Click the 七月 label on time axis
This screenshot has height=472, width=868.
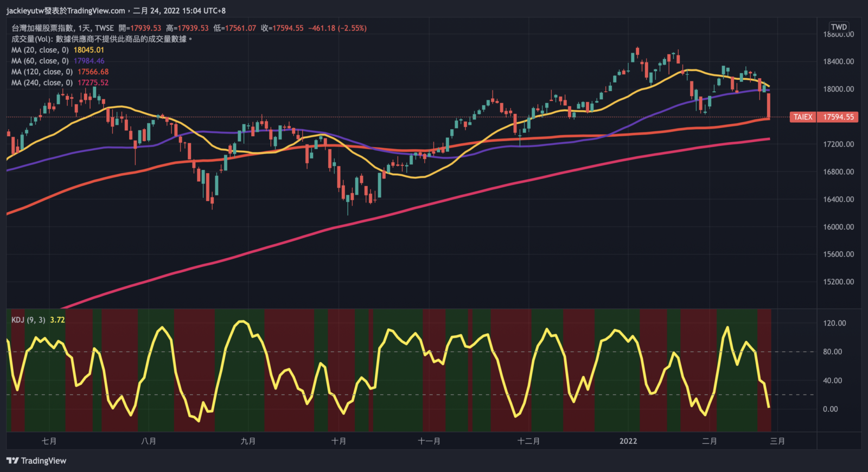pyautogui.click(x=49, y=441)
